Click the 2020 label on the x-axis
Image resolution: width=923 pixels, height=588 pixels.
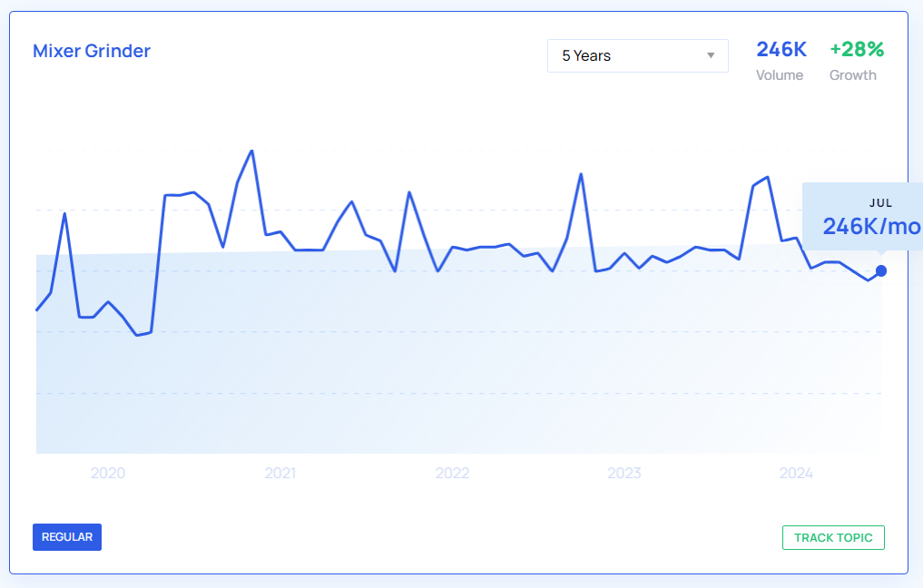[108, 473]
